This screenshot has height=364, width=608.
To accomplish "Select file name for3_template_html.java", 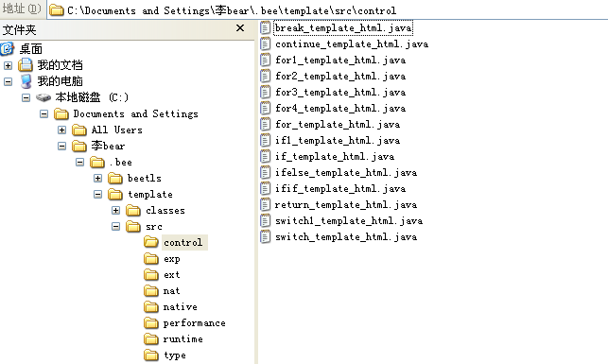I will coord(340,93).
